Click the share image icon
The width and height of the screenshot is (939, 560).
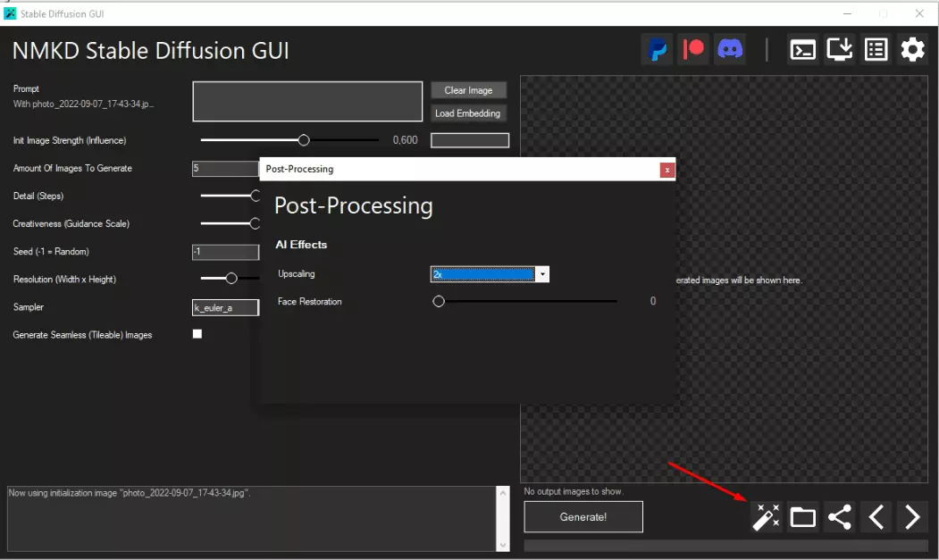coord(840,517)
